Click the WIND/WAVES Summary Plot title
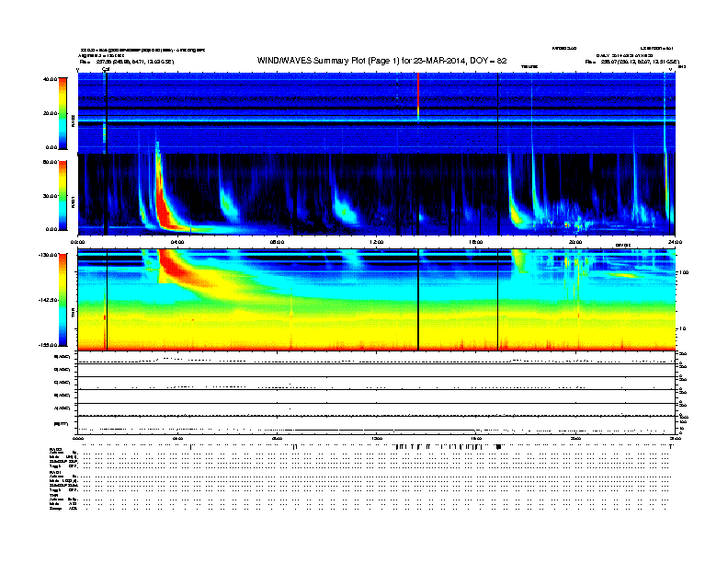This screenshot has height=563, width=728. point(381,61)
